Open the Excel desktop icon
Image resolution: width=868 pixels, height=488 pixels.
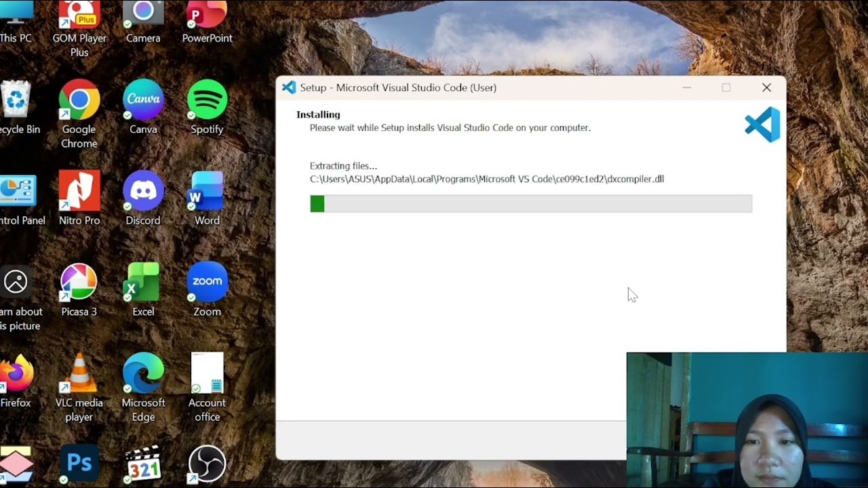click(143, 289)
